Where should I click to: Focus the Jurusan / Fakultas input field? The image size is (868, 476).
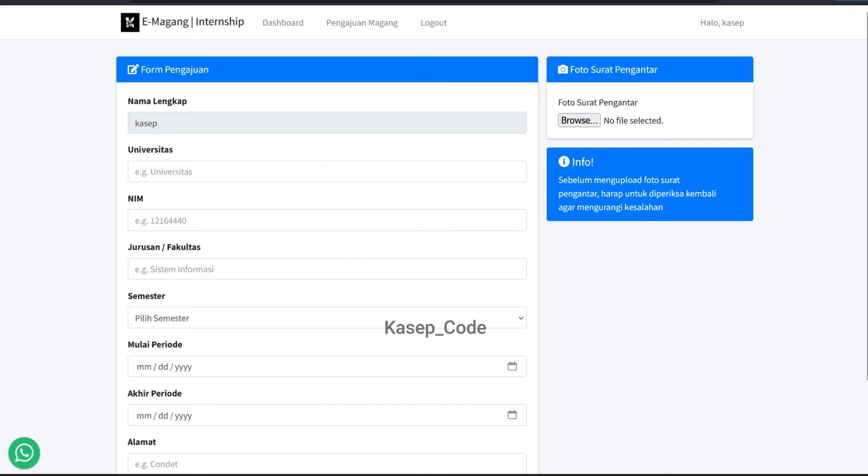tap(327, 269)
